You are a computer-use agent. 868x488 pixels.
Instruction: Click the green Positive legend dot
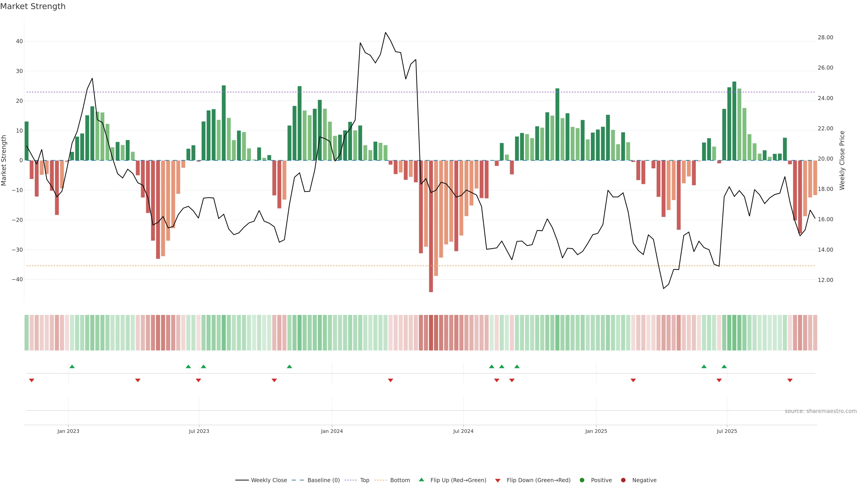pyautogui.click(x=582, y=480)
